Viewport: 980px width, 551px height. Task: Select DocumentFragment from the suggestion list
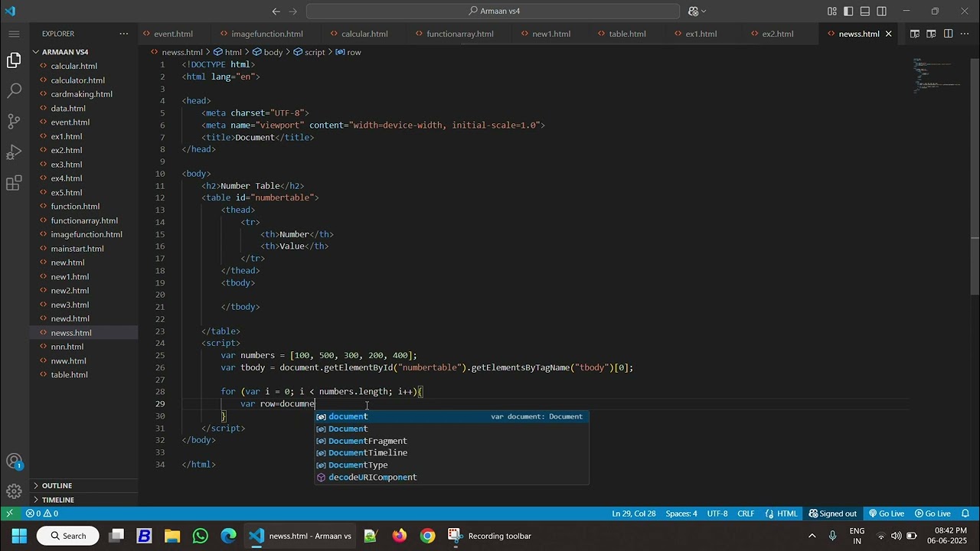tap(367, 441)
